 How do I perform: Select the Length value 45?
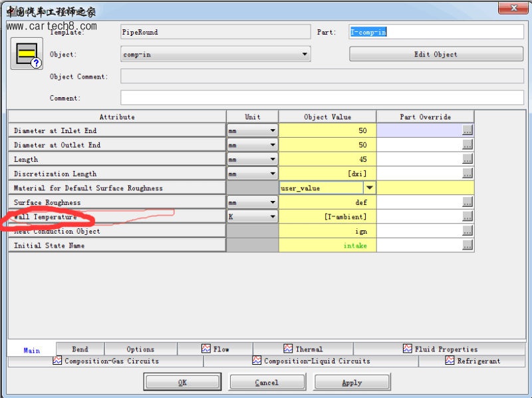click(x=327, y=159)
